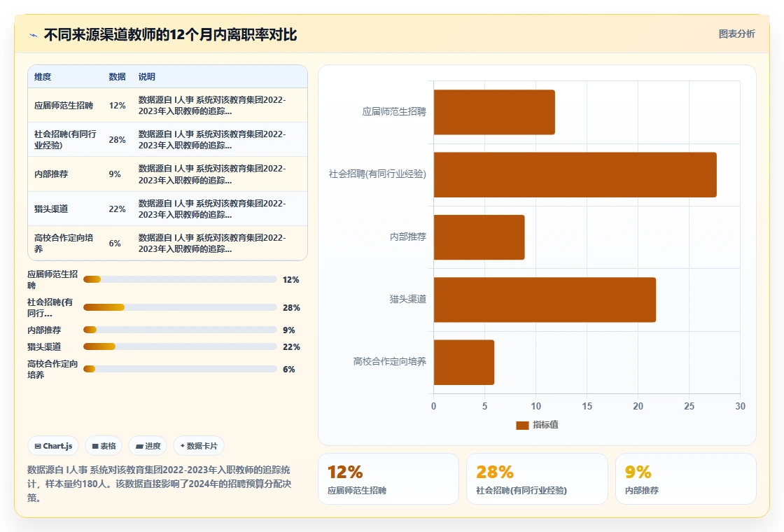Click the 28% value in table

[117, 139]
